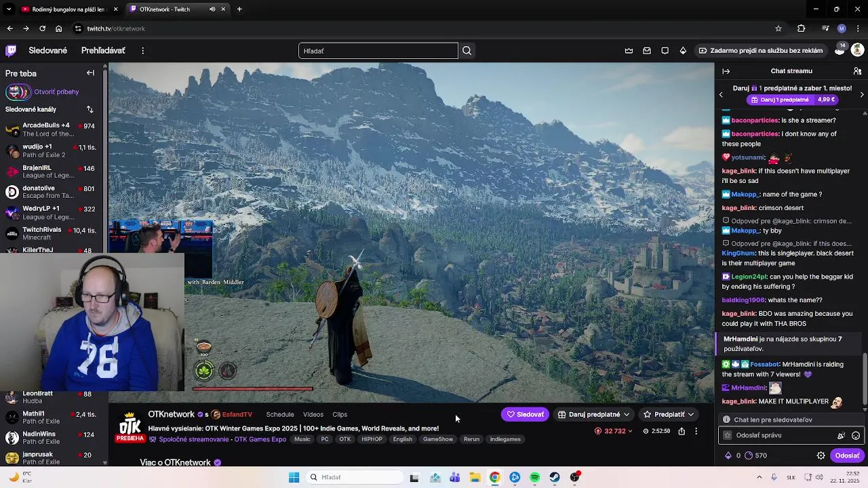The height and width of the screenshot is (488, 868).
Task: Click the taskbar search box
Action: (354, 477)
